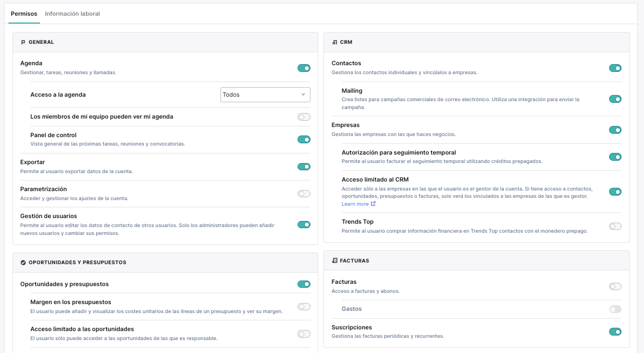The height and width of the screenshot is (353, 644).
Task: Click the Mailing label
Action: 352,90
